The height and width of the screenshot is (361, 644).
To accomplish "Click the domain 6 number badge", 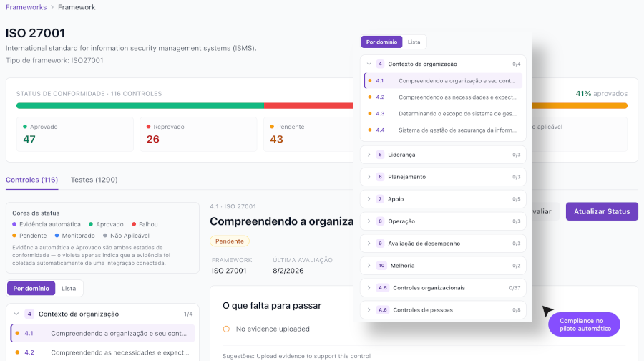I will pos(381,177).
